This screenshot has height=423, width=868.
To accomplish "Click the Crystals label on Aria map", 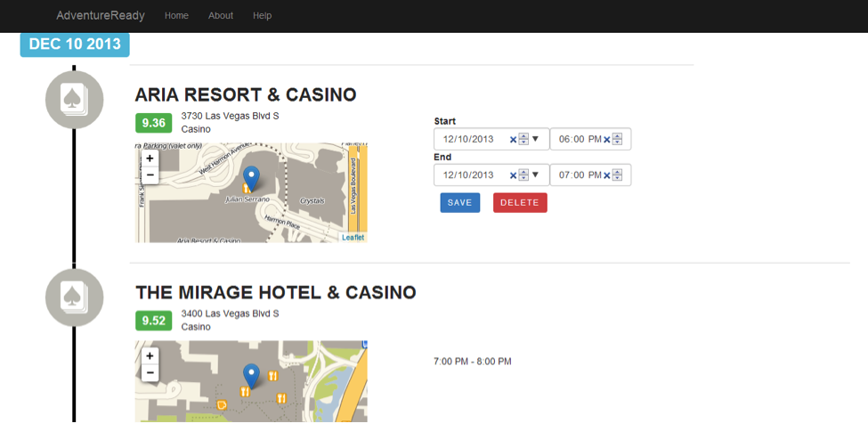I will click(312, 201).
